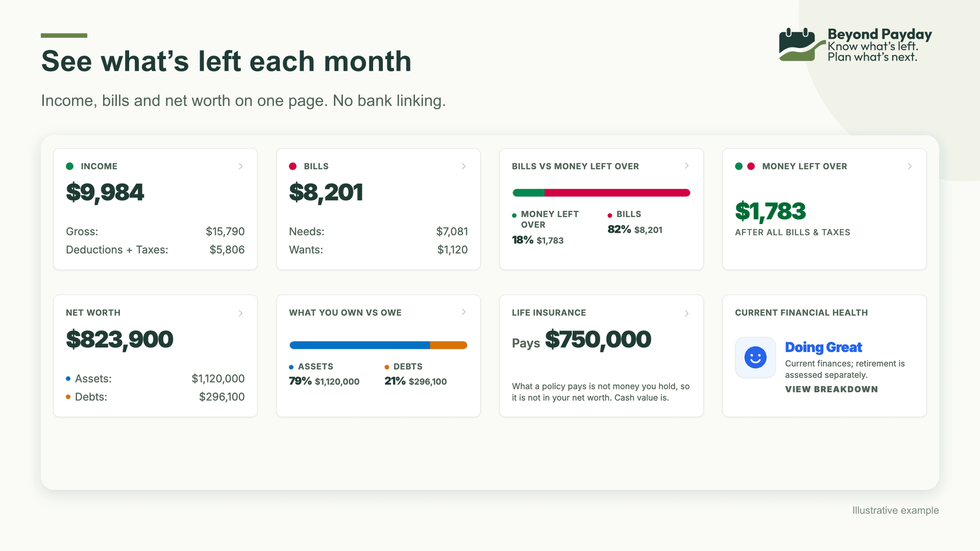Viewport: 980px width, 551px height.
Task: Click the assets vs debts progress bar
Action: point(378,345)
